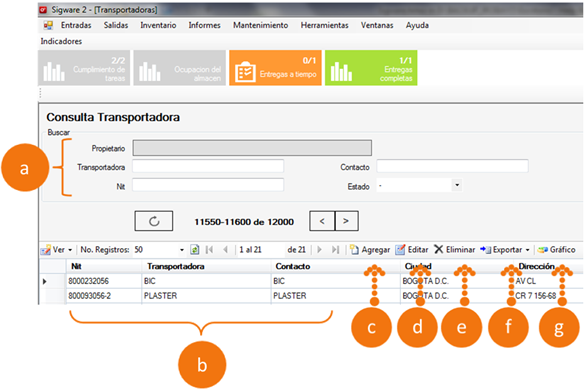The width and height of the screenshot is (584, 391).
Task: Click Agregar to add a transportadora
Action: (370, 250)
